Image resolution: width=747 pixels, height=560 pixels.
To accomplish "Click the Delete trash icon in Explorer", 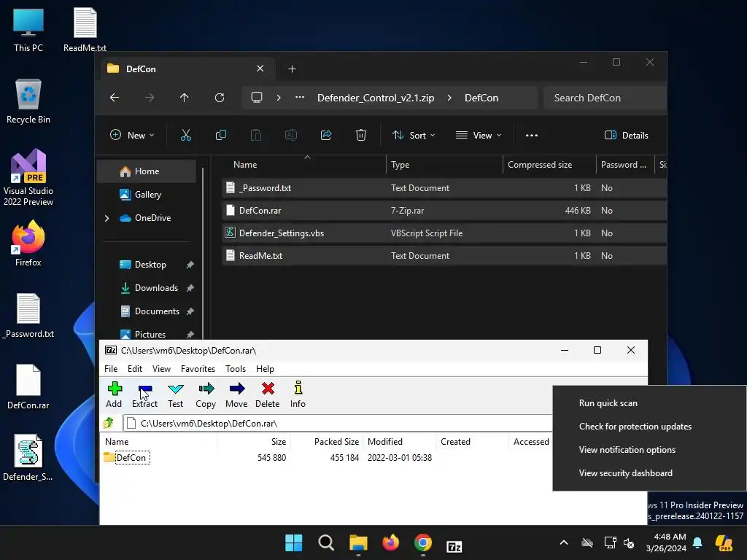I will point(361,135).
